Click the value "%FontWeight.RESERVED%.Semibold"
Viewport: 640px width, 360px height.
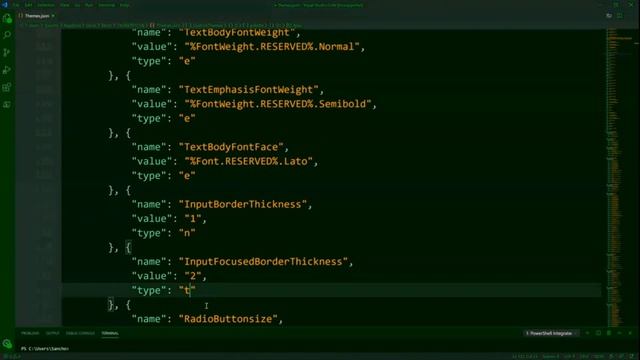point(278,104)
